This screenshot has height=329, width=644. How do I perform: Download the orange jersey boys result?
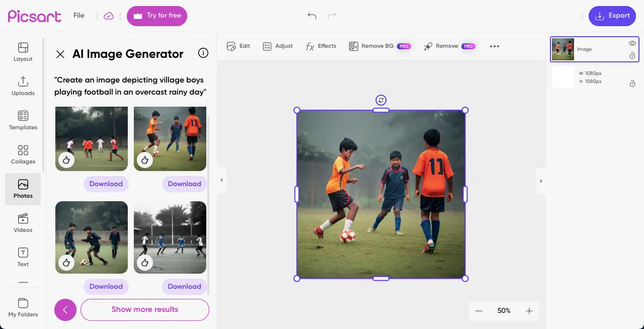click(x=185, y=184)
